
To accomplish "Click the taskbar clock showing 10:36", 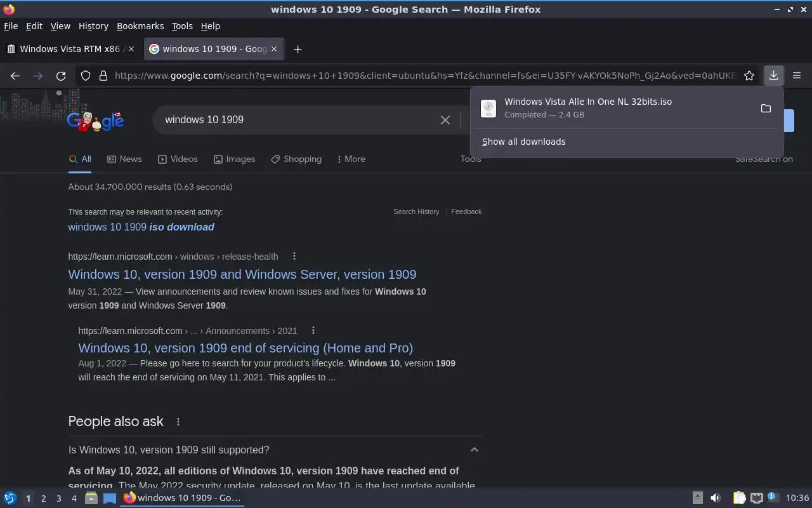I will 797,498.
